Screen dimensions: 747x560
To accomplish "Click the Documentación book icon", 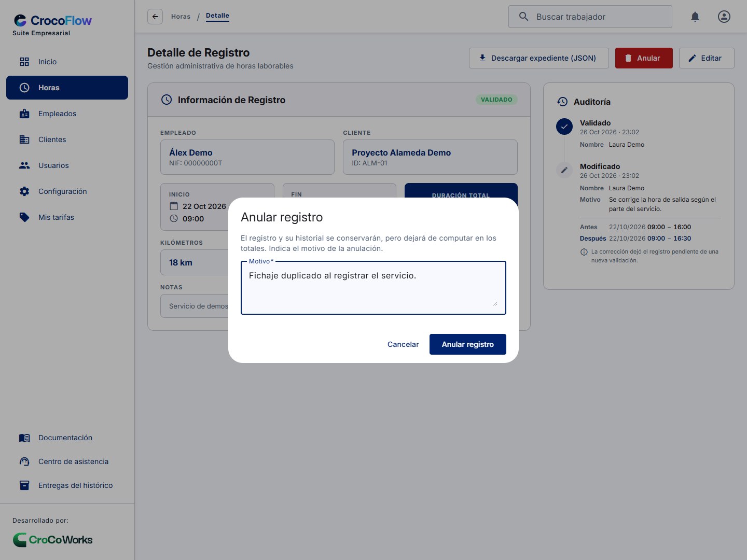I will tap(24, 438).
